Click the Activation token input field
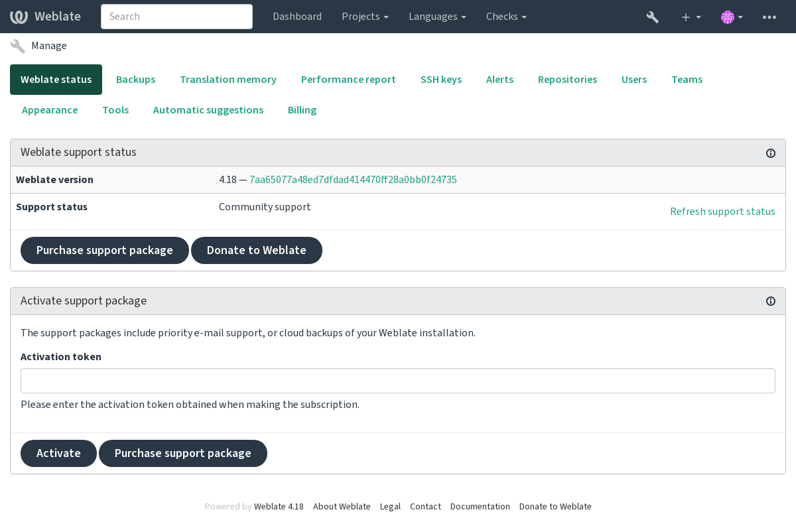 pos(398,381)
